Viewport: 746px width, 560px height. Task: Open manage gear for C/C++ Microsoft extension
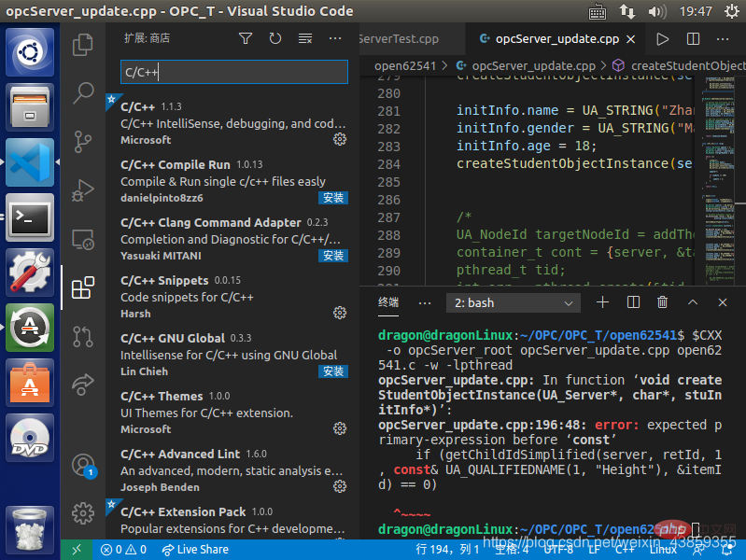pos(340,139)
